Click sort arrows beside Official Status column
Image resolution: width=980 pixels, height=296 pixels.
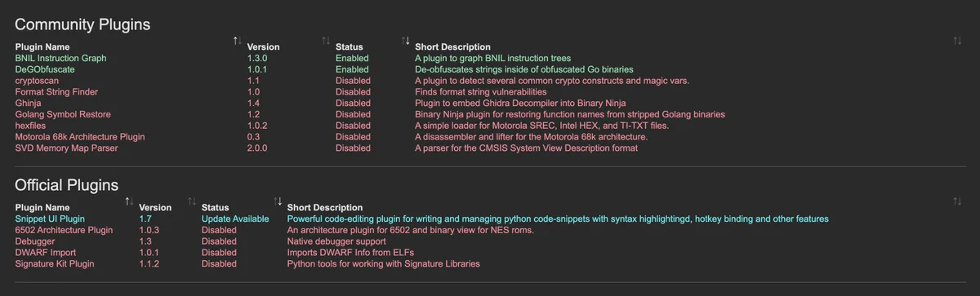pyautogui.click(x=278, y=201)
